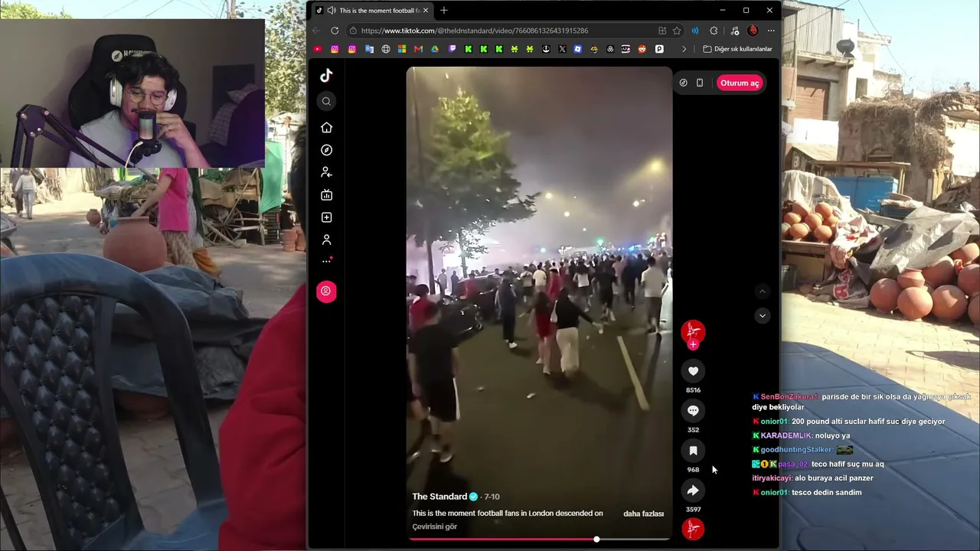This screenshot has width=980, height=551.
Task: Open the Diğer sık kullanılanlar folder
Action: click(738, 49)
